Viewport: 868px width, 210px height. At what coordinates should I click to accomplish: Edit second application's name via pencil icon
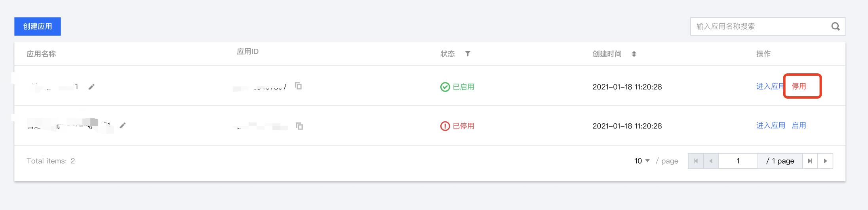[123, 126]
